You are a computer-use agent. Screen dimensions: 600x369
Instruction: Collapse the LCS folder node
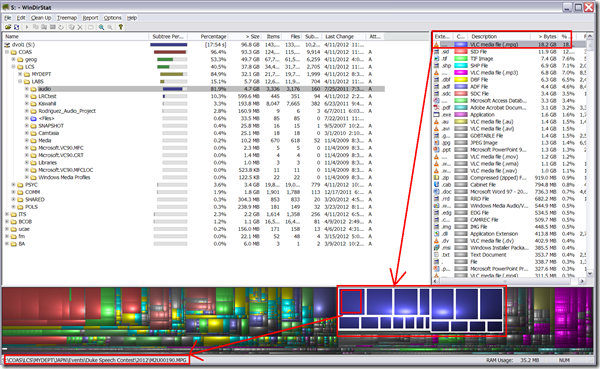pos(13,67)
